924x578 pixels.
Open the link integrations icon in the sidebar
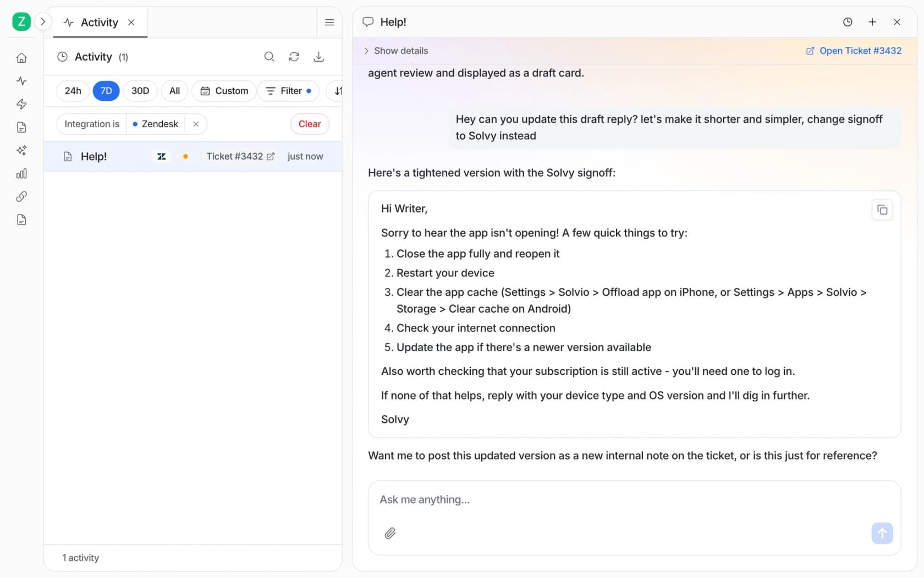[x=21, y=197]
